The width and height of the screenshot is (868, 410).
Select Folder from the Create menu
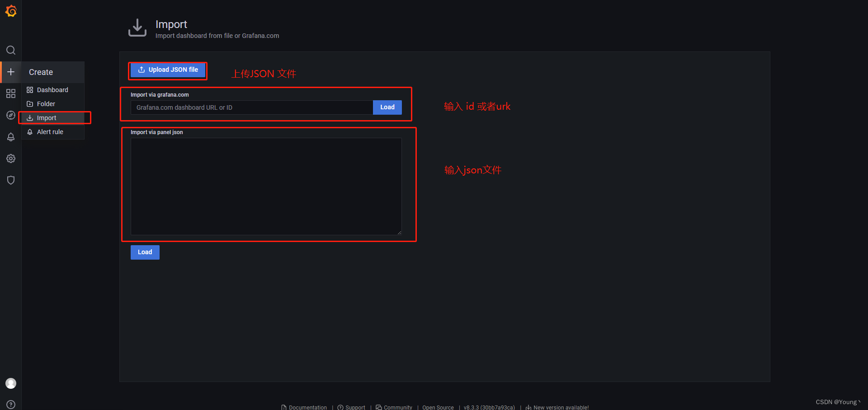[53, 104]
